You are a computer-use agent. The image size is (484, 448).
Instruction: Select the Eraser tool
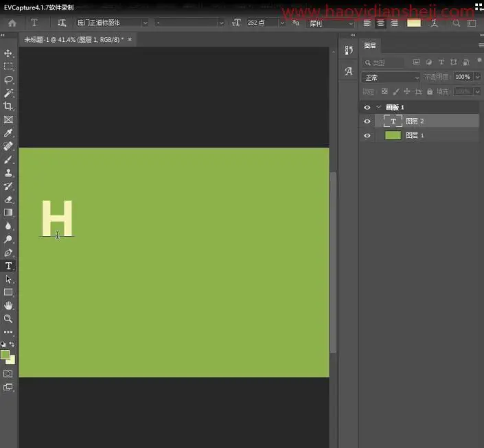[x=8, y=200]
